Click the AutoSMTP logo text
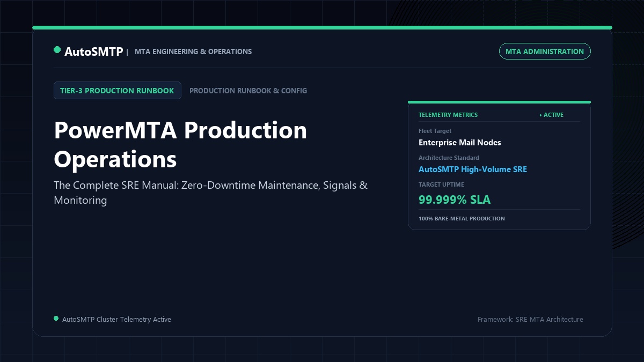This screenshot has height=362, width=644. point(93,51)
